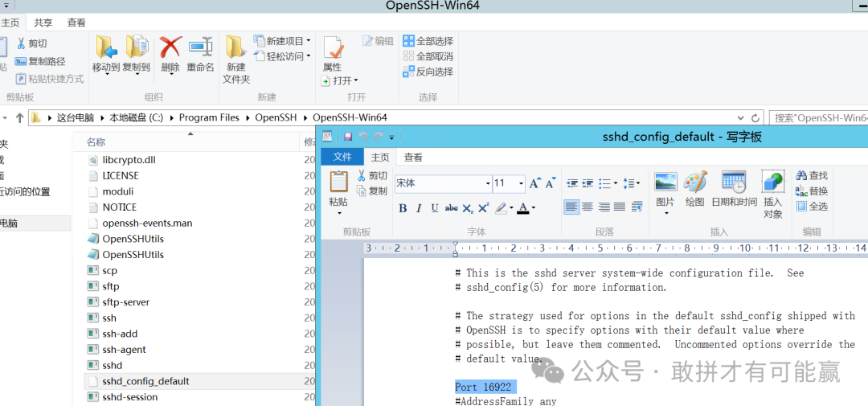Image resolution: width=868 pixels, height=406 pixels.
Task: Toggle Align left paragraph button
Action: tap(572, 207)
